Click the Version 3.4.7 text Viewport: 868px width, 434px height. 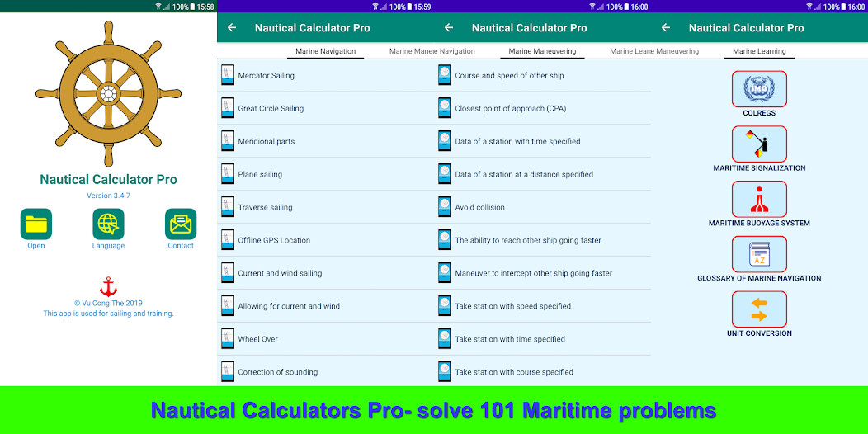click(109, 196)
